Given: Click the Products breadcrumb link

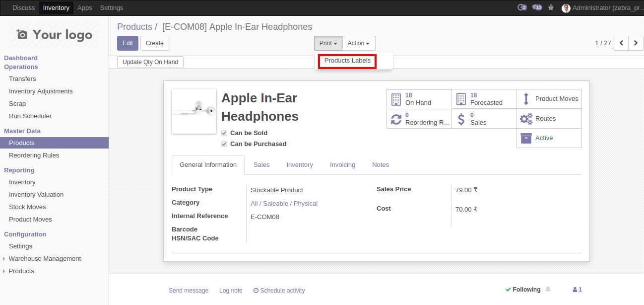Looking at the screenshot, I should (x=134, y=27).
